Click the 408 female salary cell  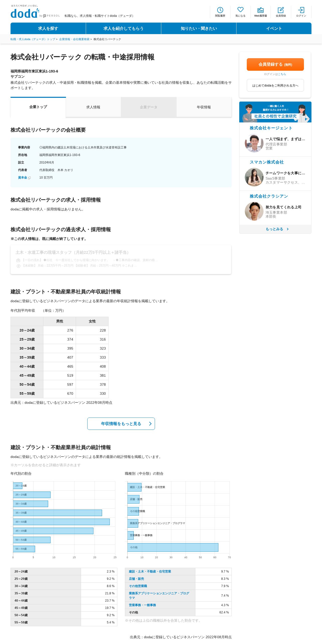92,366
